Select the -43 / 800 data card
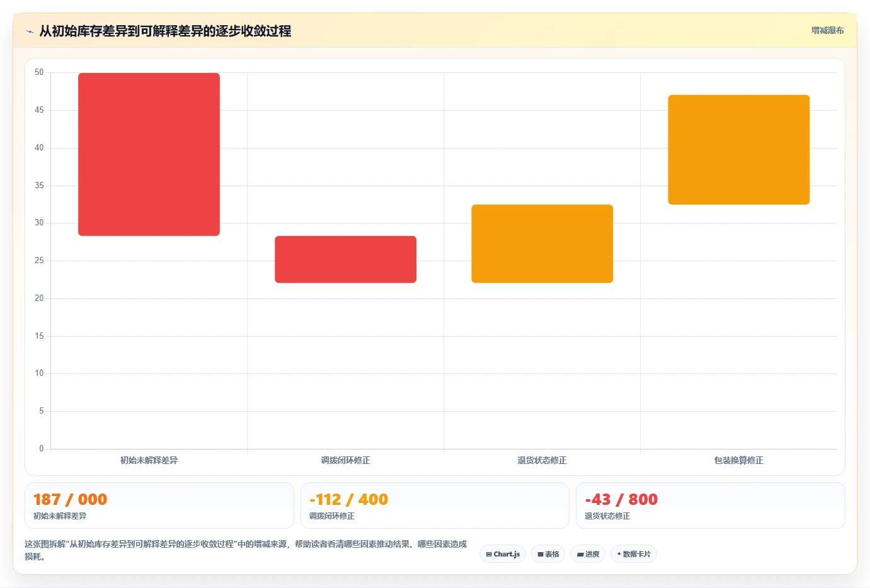The image size is (870, 588). tap(710, 506)
